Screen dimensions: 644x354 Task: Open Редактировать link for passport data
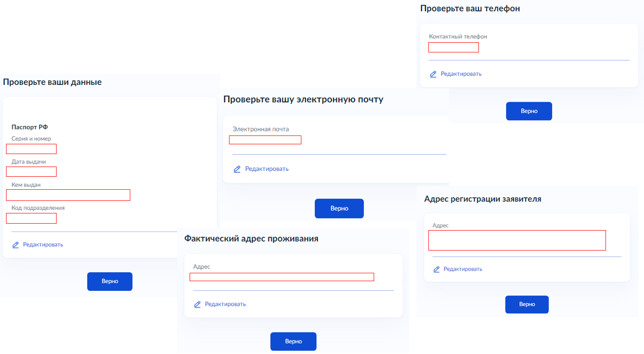pyautogui.click(x=43, y=245)
